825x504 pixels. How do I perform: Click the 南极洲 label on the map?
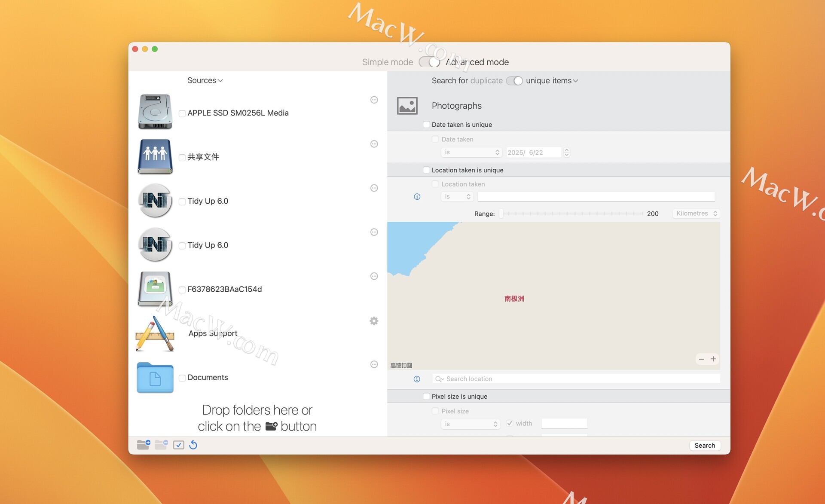514,299
